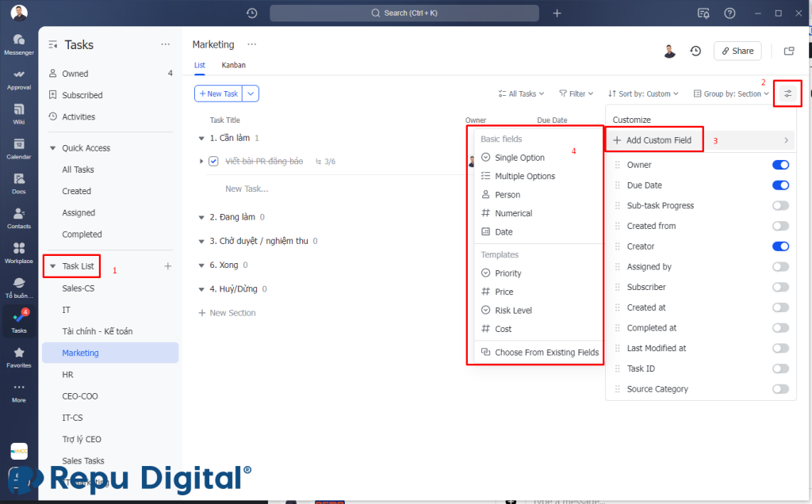Click the help question mark icon
812x504 pixels.
click(730, 13)
